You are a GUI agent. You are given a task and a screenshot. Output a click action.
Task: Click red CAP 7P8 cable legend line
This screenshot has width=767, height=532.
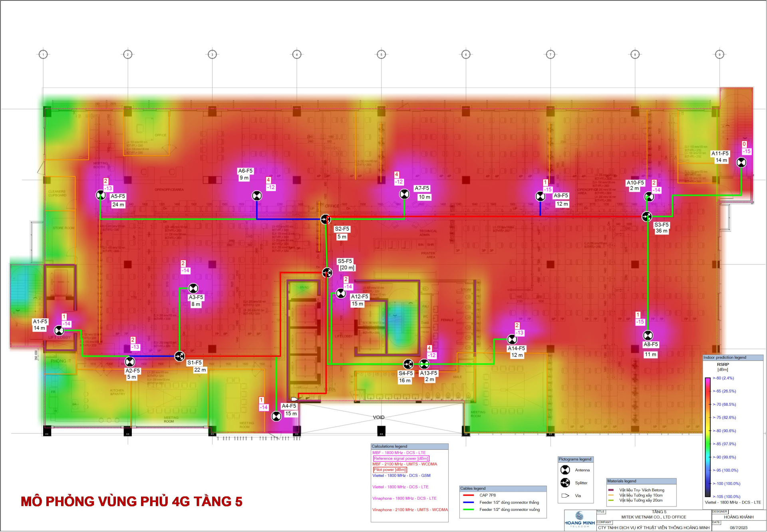[x=469, y=495]
